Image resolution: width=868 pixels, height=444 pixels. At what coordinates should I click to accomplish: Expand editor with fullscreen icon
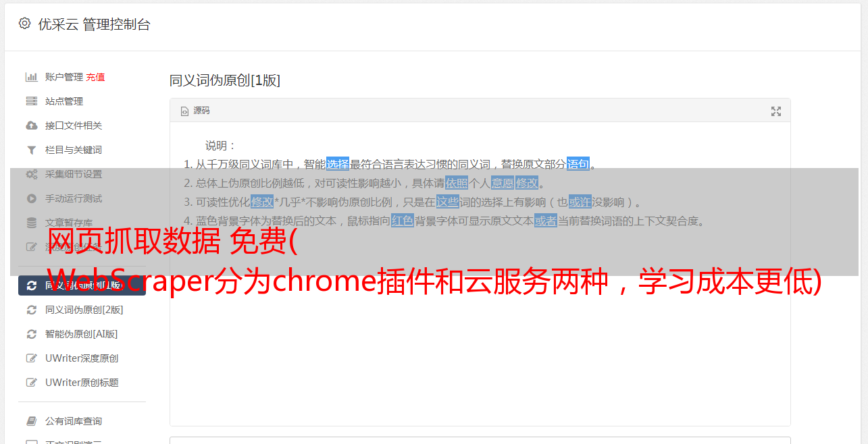pos(776,111)
